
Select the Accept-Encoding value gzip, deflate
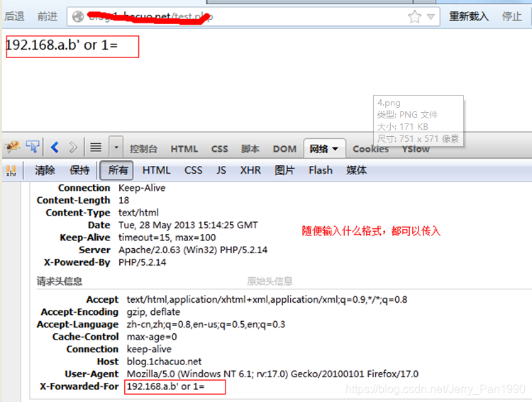[153, 312]
